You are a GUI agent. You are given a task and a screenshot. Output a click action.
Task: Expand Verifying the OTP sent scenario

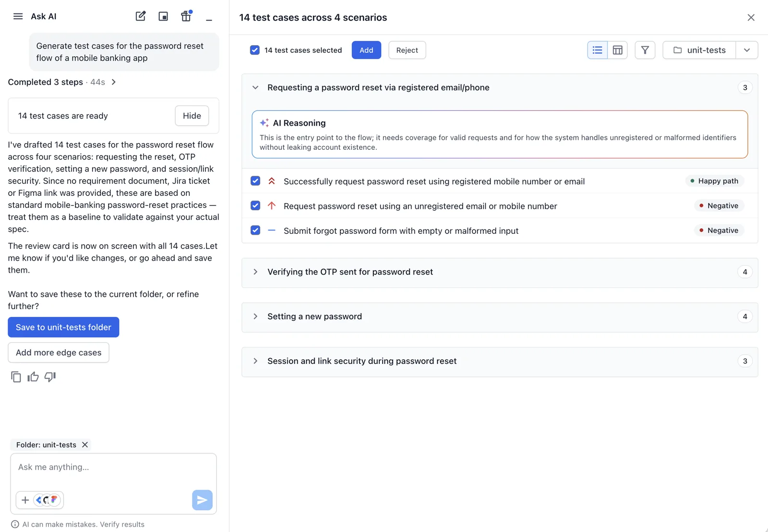[255, 272]
